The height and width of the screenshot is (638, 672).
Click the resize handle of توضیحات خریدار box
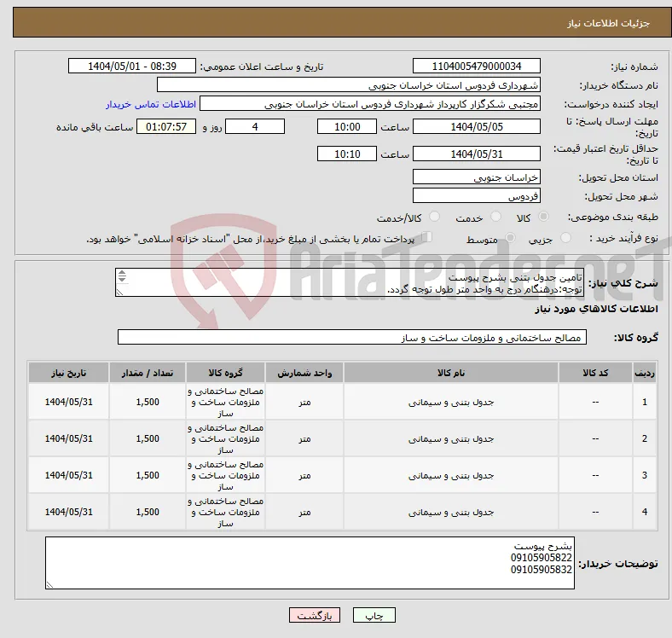coord(49,585)
